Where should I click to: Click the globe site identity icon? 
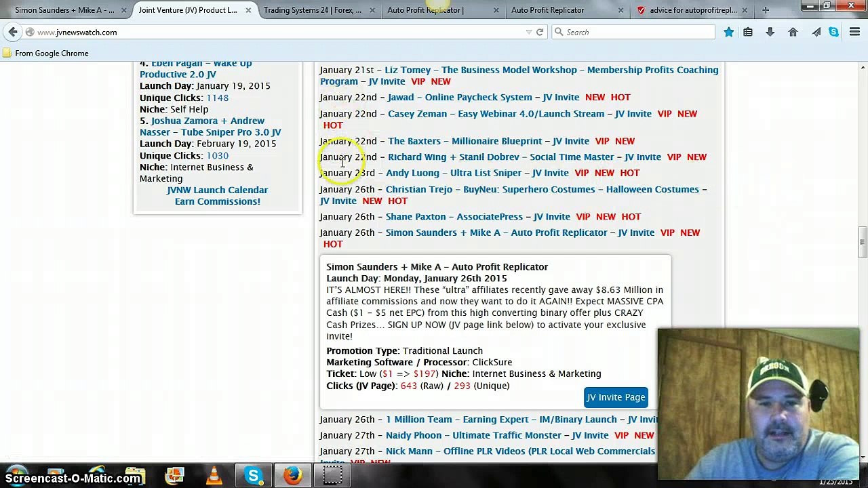(x=30, y=32)
